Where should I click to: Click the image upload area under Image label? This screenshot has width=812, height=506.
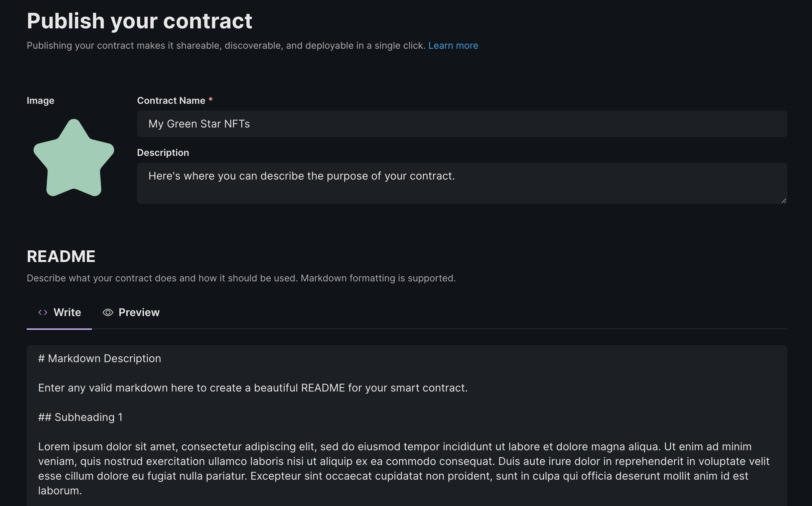point(74,157)
